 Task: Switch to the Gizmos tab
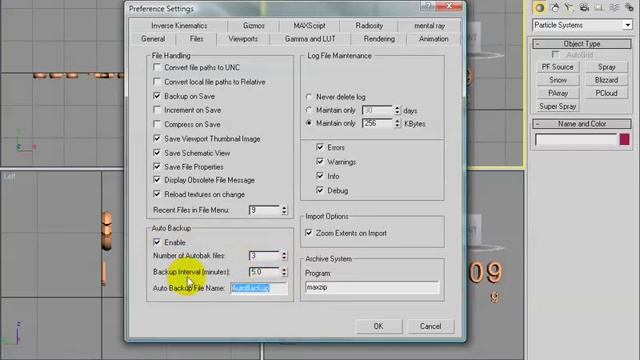pos(253,25)
